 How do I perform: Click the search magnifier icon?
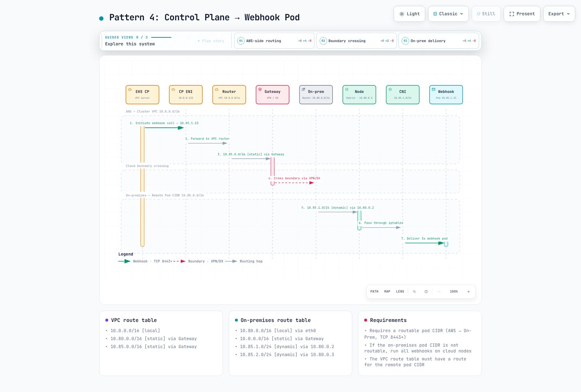pos(414,291)
